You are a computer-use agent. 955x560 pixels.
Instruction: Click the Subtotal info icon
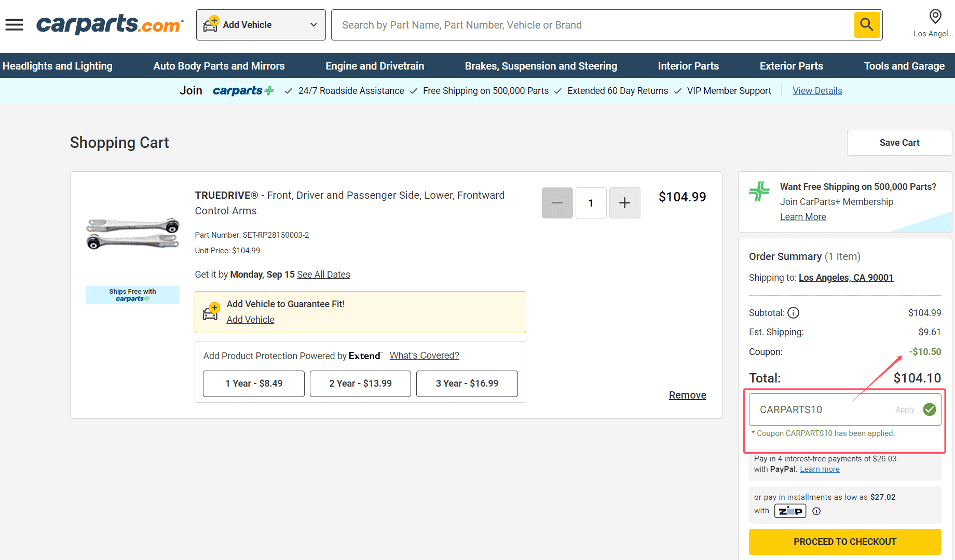[x=793, y=312]
